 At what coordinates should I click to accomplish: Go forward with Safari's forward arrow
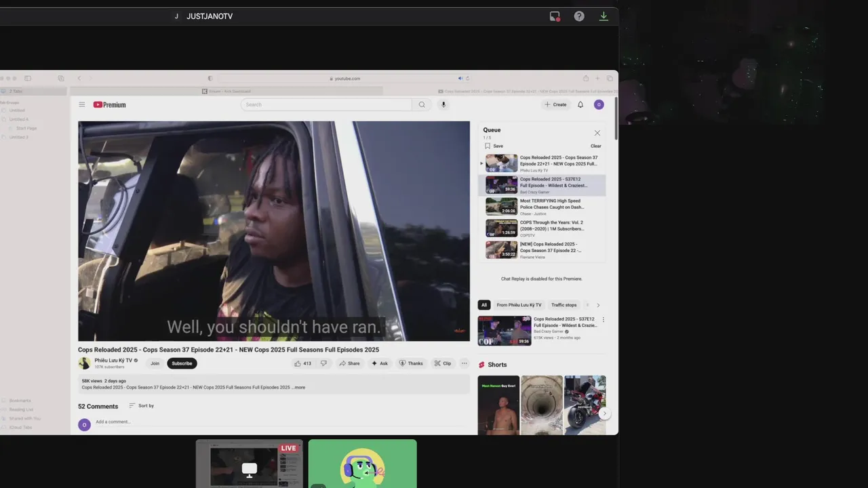click(x=92, y=79)
